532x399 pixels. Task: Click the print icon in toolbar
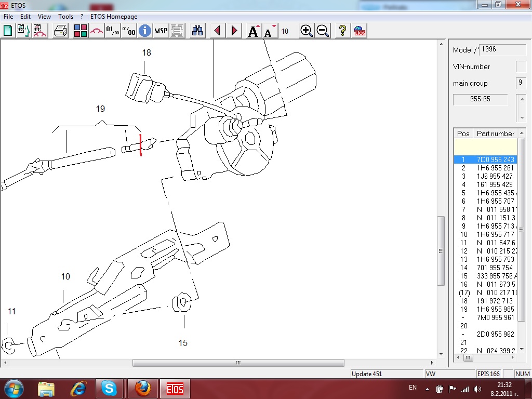61,31
